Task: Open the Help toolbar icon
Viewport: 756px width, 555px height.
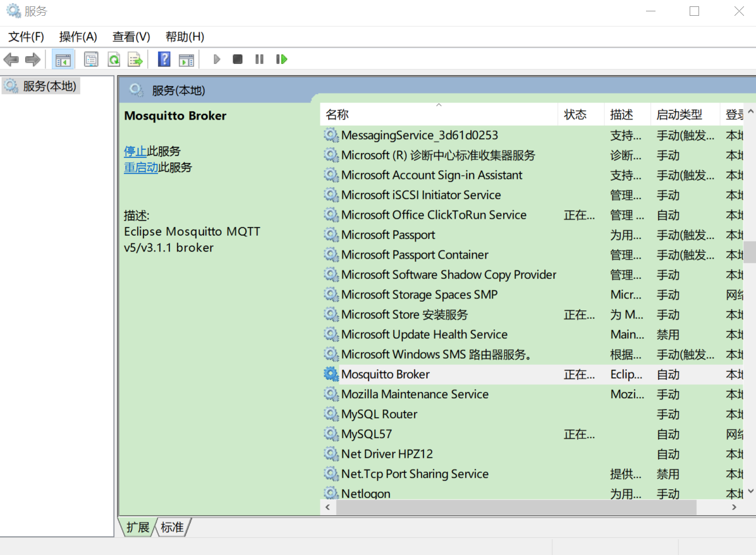Action: 164,59
